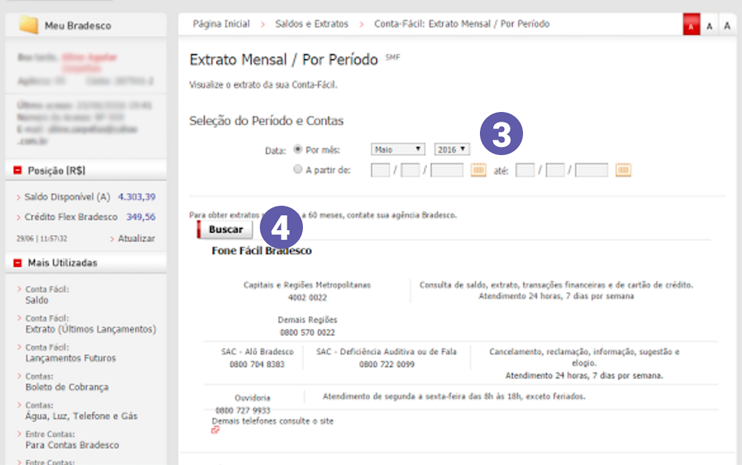
Task: Collapse the Posição (R$) section
Action: 18,170
